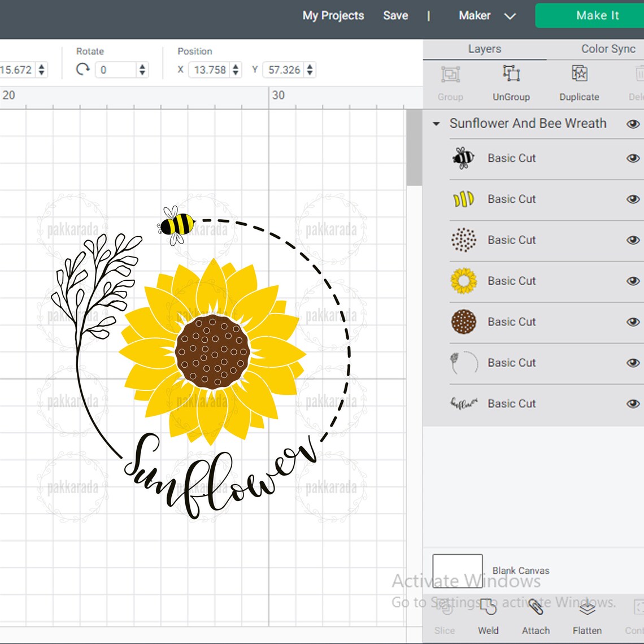This screenshot has height=644, width=644.
Task: Hide the dotted seeds Basic Cut layer
Action: tap(633, 240)
